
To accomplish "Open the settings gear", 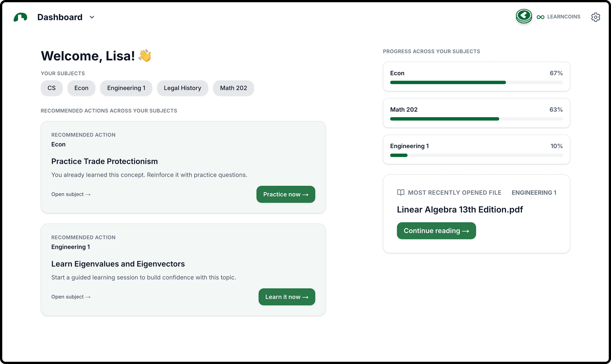I will tap(596, 17).
